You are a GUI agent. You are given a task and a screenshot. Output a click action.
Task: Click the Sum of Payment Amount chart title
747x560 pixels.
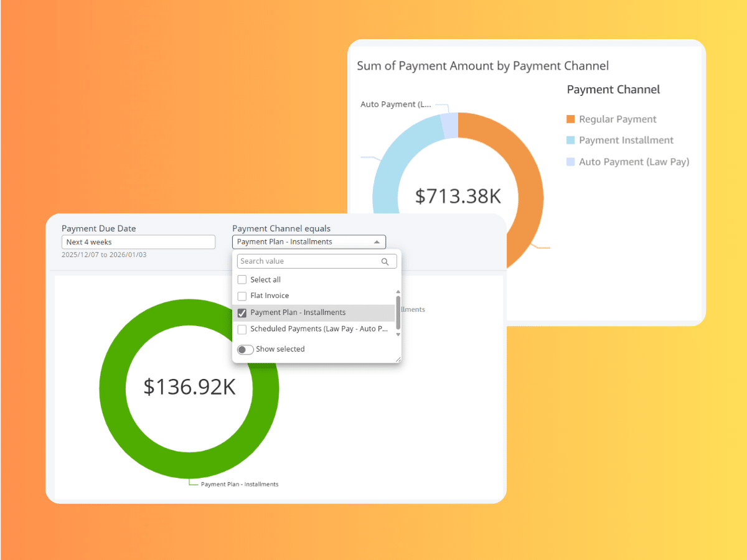[482, 66]
